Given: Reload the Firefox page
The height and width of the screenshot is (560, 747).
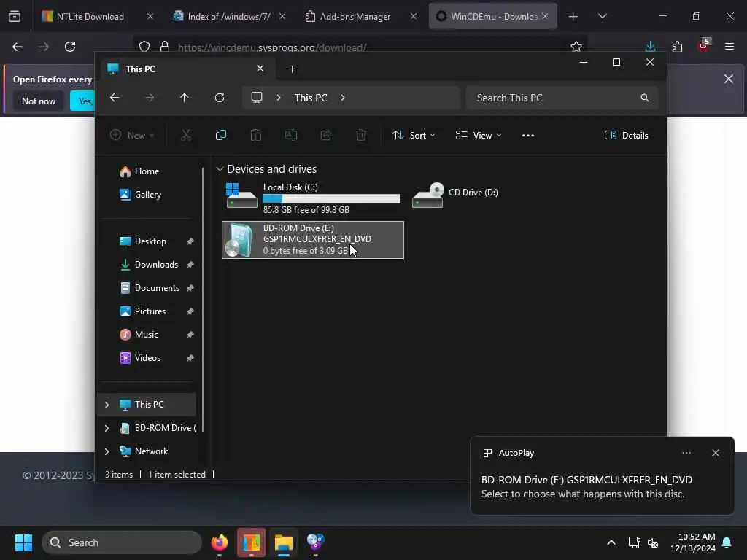Looking at the screenshot, I should coord(70,47).
